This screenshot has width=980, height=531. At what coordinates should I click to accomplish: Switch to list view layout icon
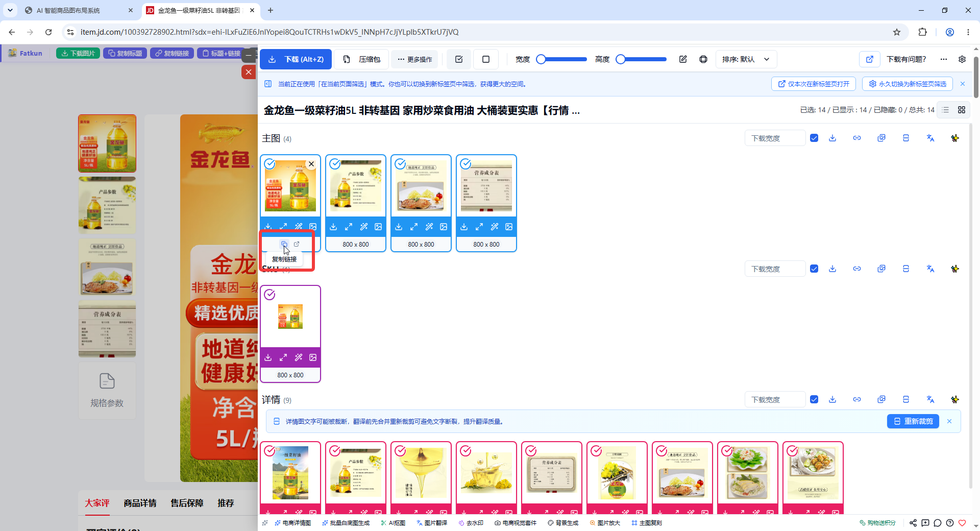[x=946, y=110]
